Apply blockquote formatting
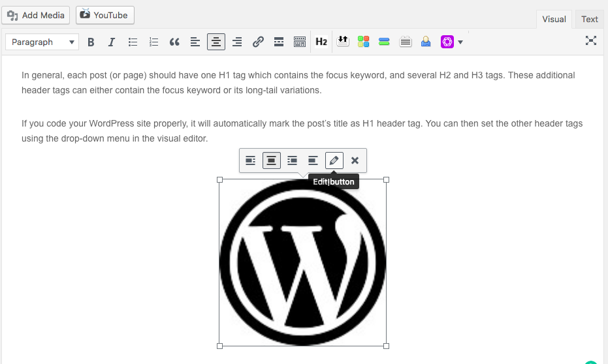Image resolution: width=608 pixels, height=364 pixels. pyautogui.click(x=174, y=42)
